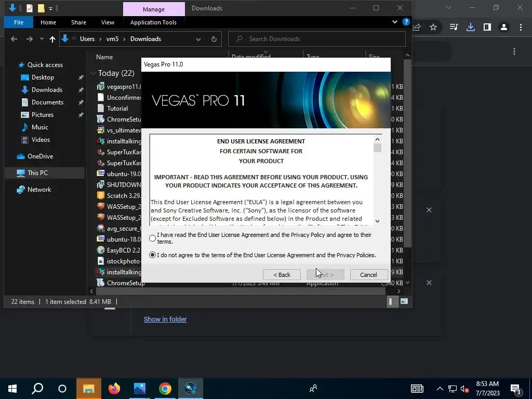Open Explorer help icon

click(406, 22)
